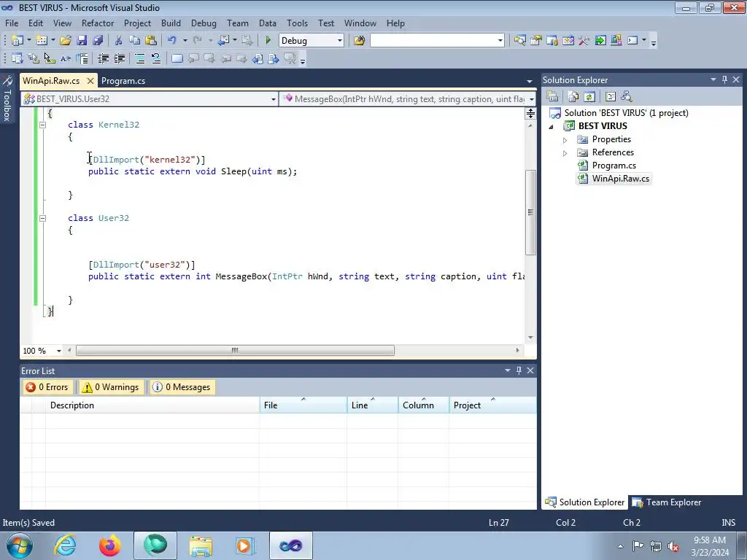This screenshot has width=747, height=560.
Task: Open the Properties Window toolbar icon
Action: pos(536,41)
